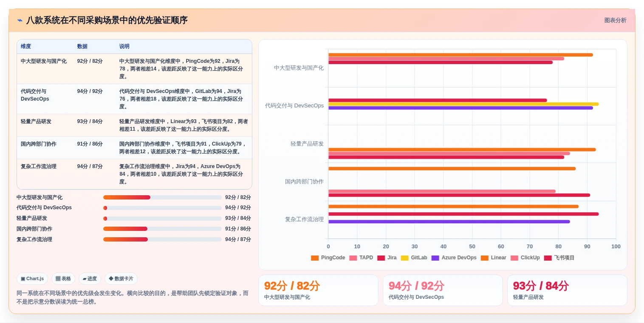Click chart axis label 复杂工作流治理
The height and width of the screenshot is (323, 644).
coord(304,219)
